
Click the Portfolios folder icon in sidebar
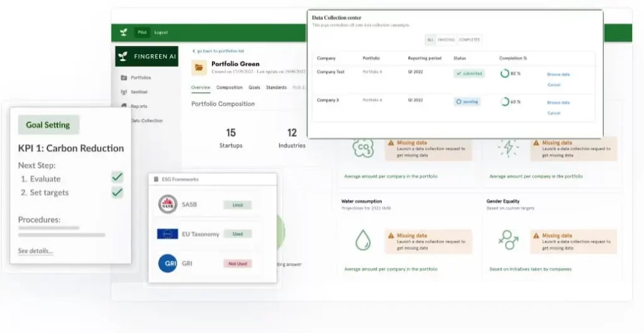tap(124, 77)
